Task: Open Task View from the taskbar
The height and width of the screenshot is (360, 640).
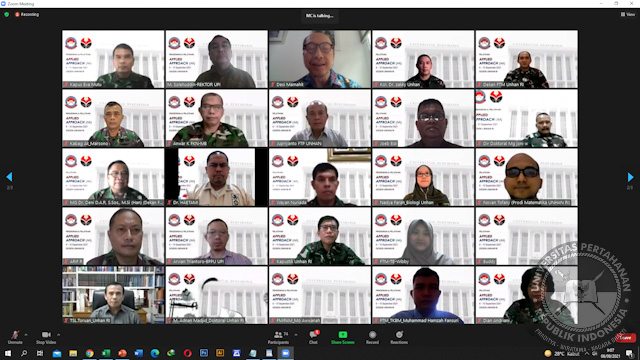Action: tap(40, 353)
